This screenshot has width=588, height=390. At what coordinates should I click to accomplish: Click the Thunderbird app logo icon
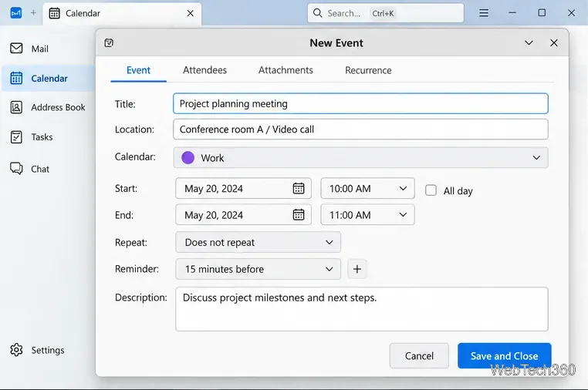click(15, 13)
